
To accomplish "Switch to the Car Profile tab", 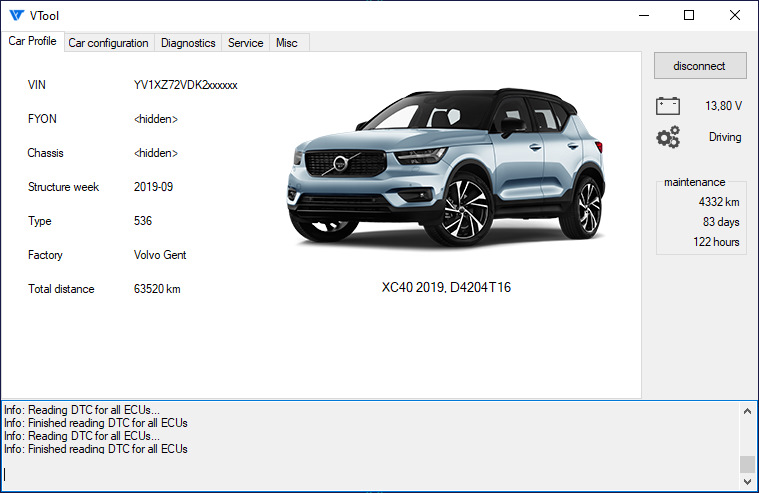I will [x=32, y=41].
